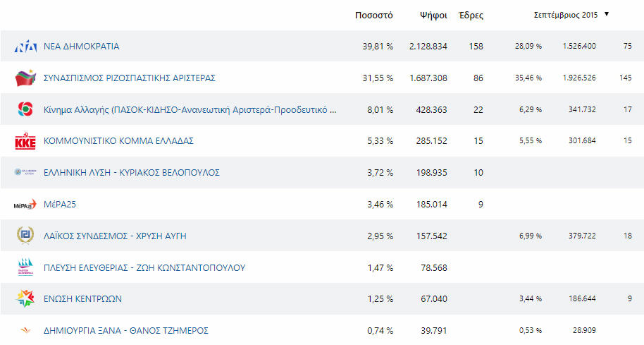Open the ΜέΡΑ25 party link

(x=60, y=205)
